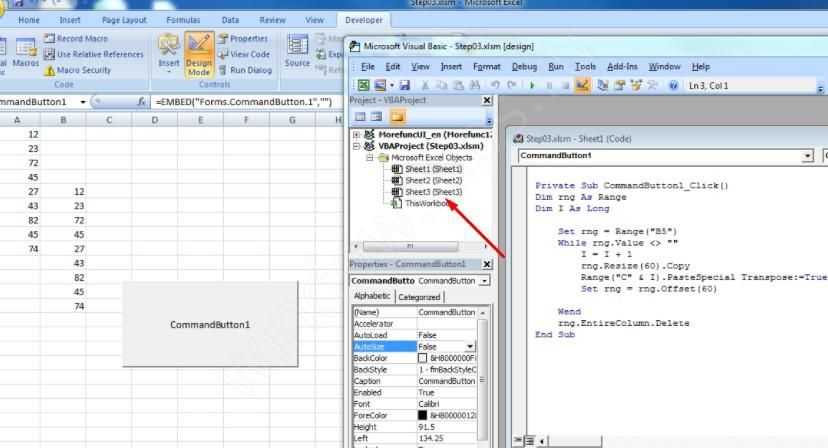Switch to the Categorized tab
This screenshot has height=448, width=828.
click(419, 297)
